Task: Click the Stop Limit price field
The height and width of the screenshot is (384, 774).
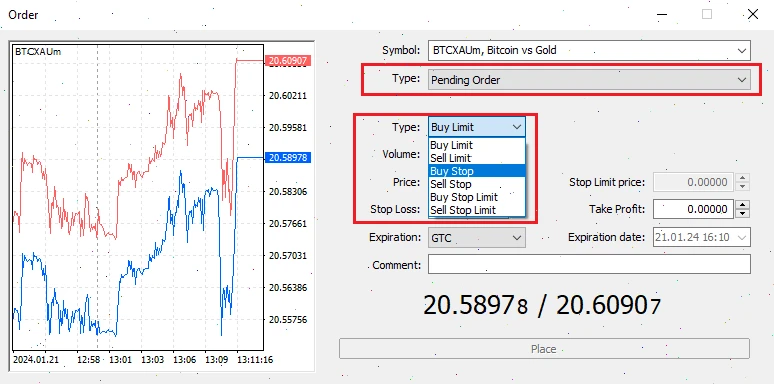Action: (x=693, y=182)
